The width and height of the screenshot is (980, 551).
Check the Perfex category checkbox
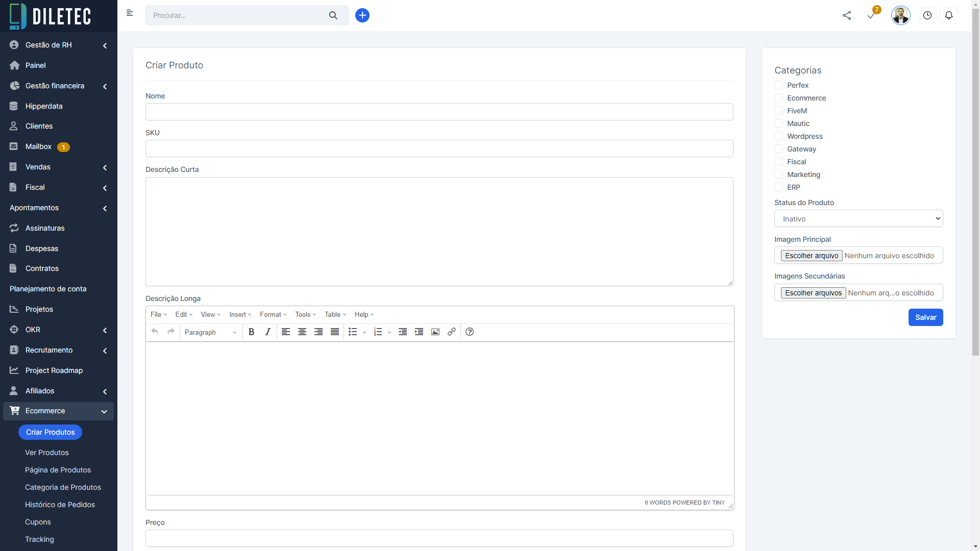coord(779,85)
